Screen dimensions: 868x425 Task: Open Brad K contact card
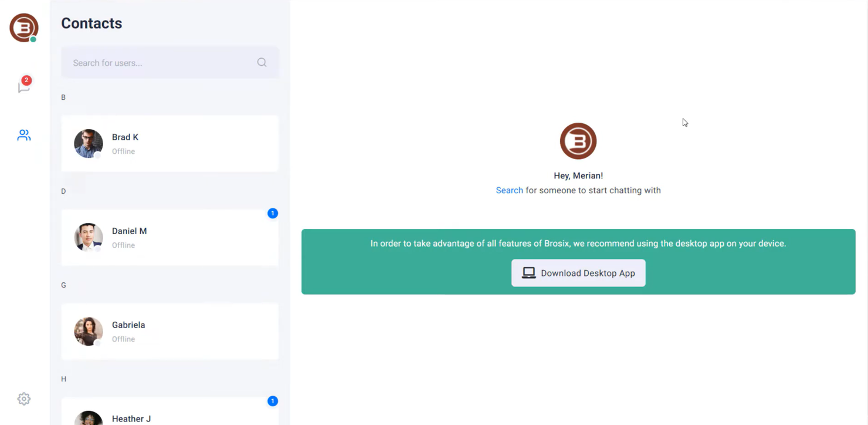(x=170, y=144)
